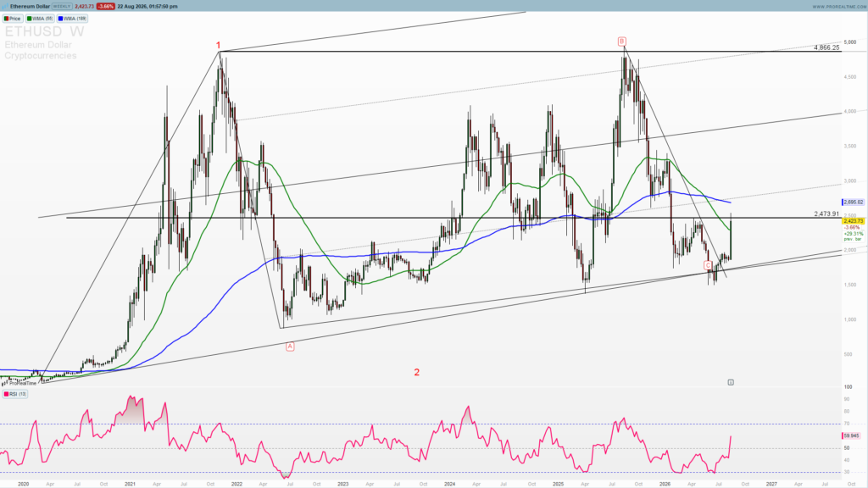The width and height of the screenshot is (868, 488).
Task: Click the 2027 label on the time axis
Action: pos(771,484)
